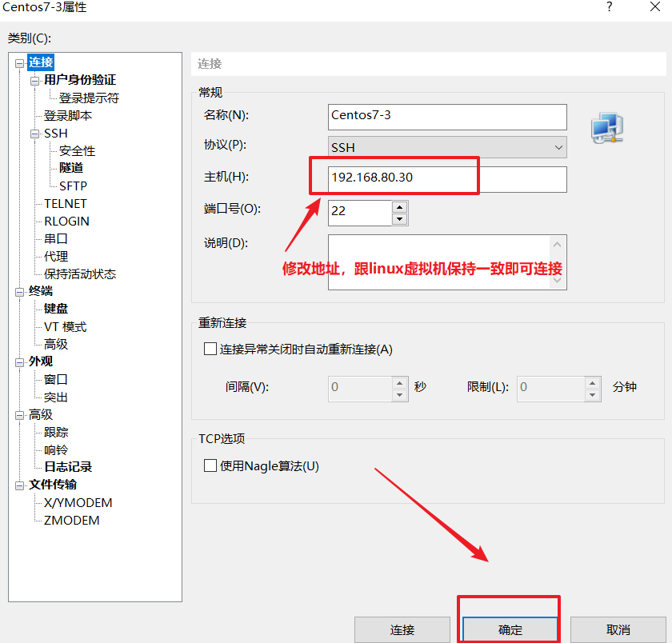
Task: Click the 连接 connect button
Action: click(402, 629)
